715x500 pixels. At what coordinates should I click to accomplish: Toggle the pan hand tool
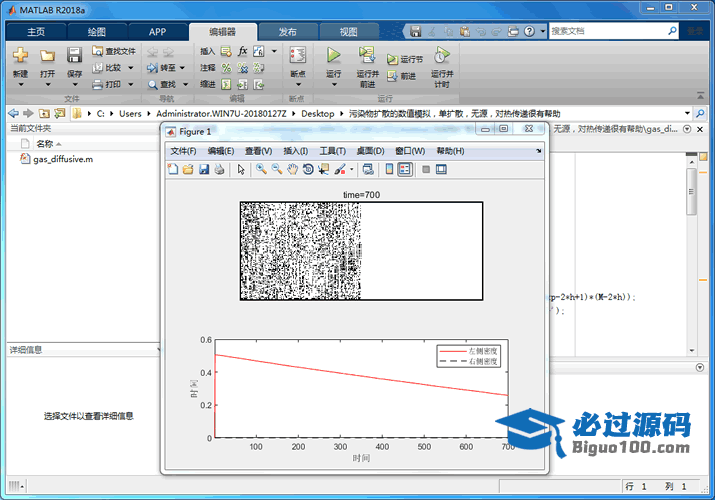[x=292, y=170]
